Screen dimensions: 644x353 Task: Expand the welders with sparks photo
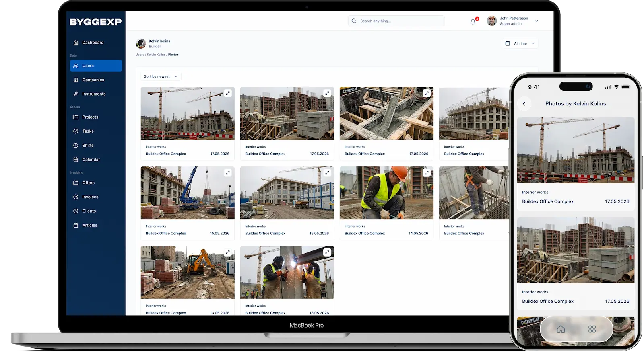(327, 252)
